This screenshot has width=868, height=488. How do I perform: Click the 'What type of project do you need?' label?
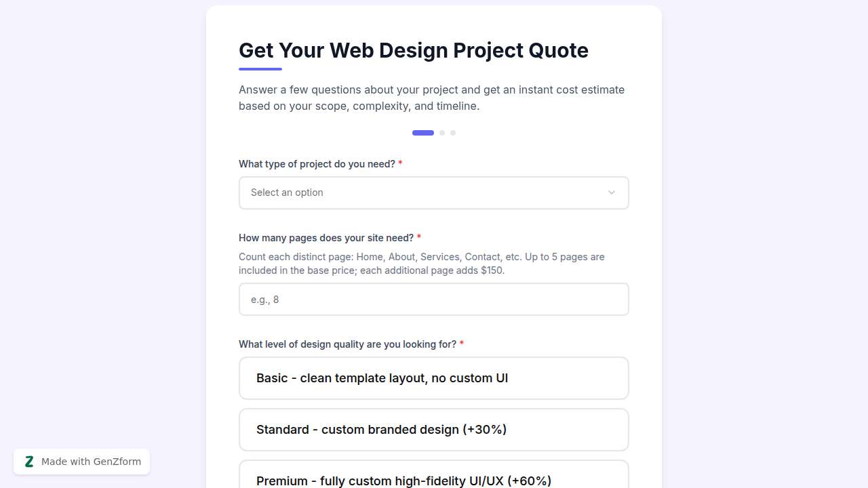click(316, 163)
